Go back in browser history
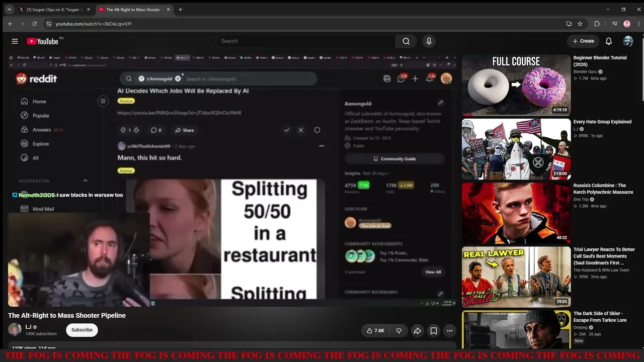This screenshot has height=362, width=644. [x=10, y=24]
